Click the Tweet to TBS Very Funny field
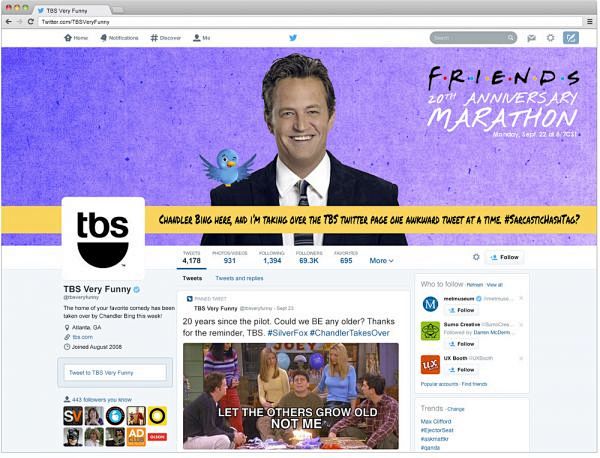This screenshot has width=600, height=458. coord(115,372)
